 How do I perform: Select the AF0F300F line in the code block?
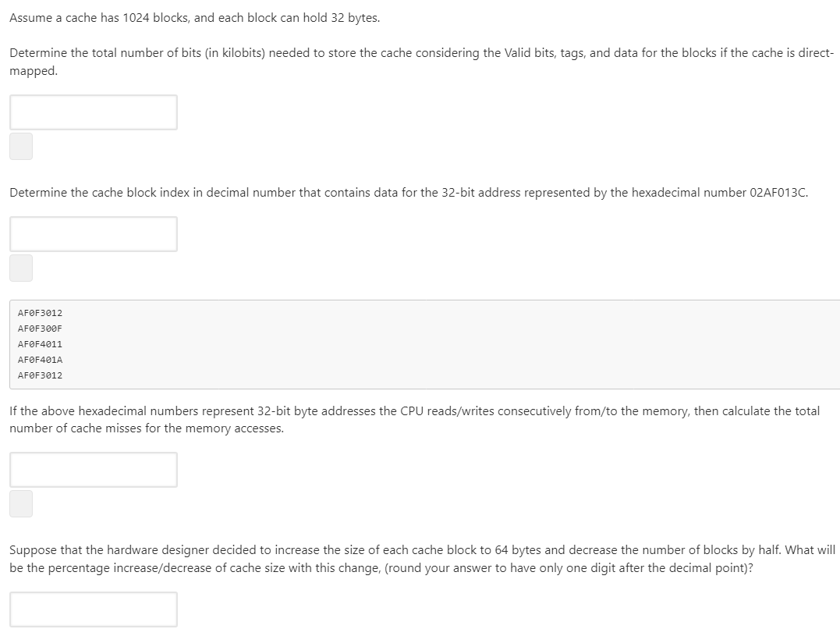pyautogui.click(x=40, y=328)
